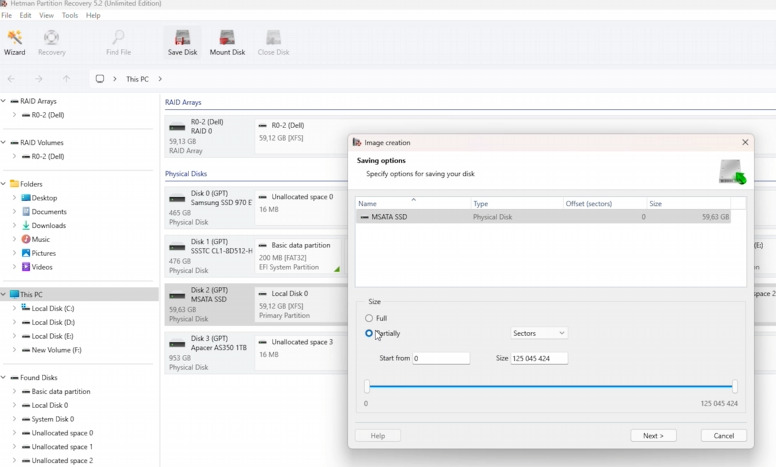This screenshot has width=776, height=467.
Task: Select Local Disk (D:) in tree
Action: click(52, 323)
